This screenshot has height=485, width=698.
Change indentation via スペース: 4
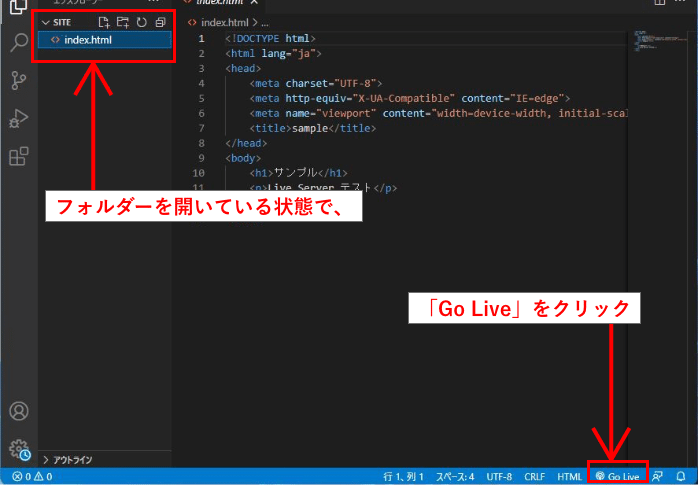click(x=455, y=477)
